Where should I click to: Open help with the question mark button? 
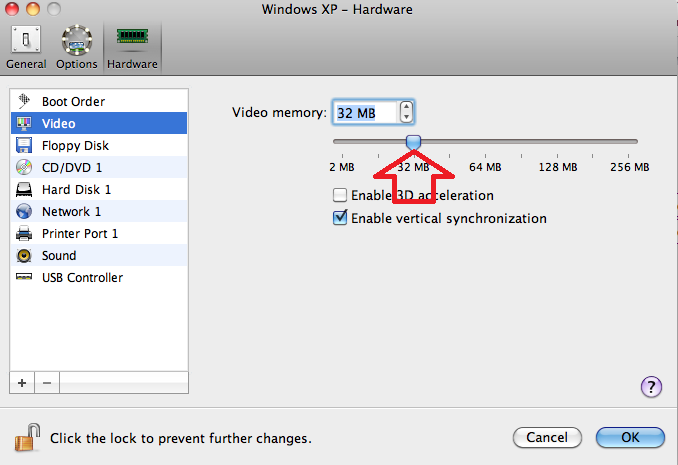click(x=651, y=387)
